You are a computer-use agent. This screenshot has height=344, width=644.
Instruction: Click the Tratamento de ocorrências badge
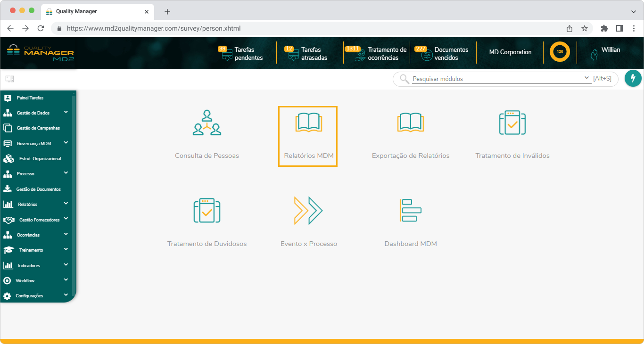(354, 48)
